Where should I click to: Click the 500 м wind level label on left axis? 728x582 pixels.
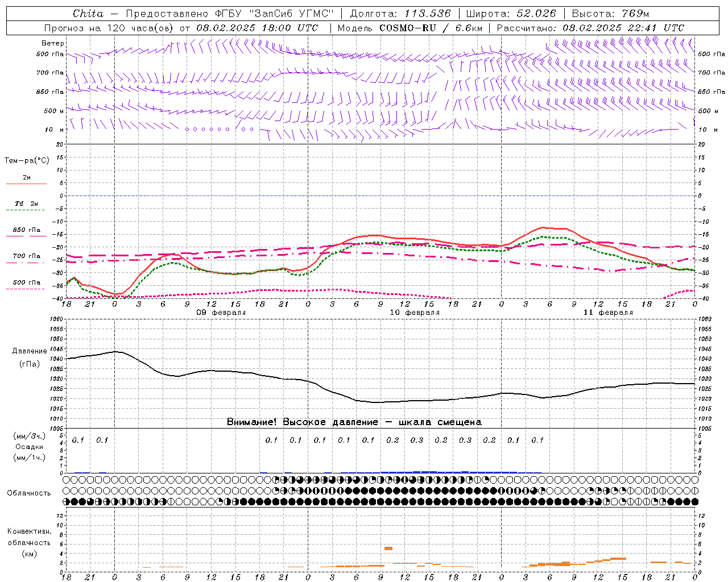coord(54,111)
